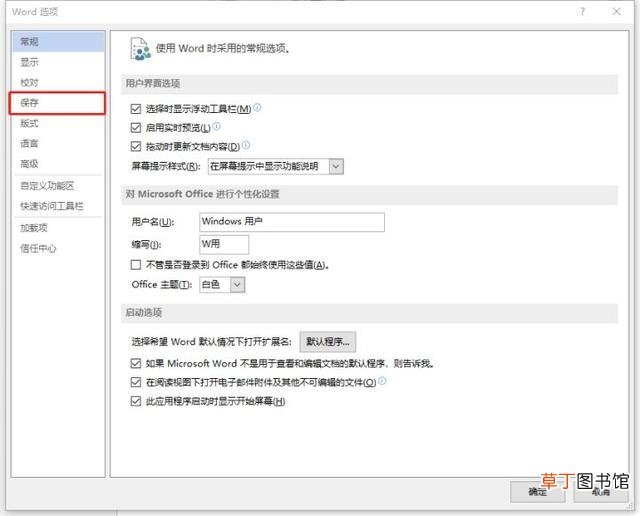Click the 缩写 input field
Screen dimensions: 640x516
tap(224, 245)
